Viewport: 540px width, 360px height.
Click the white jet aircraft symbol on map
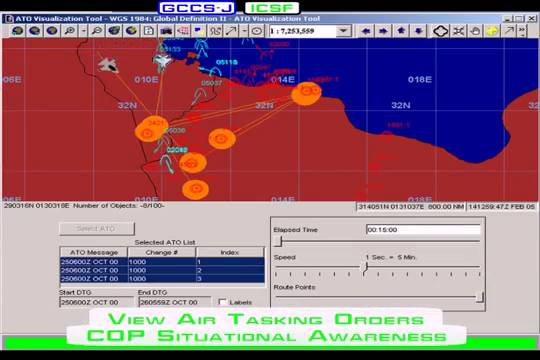(x=162, y=61)
